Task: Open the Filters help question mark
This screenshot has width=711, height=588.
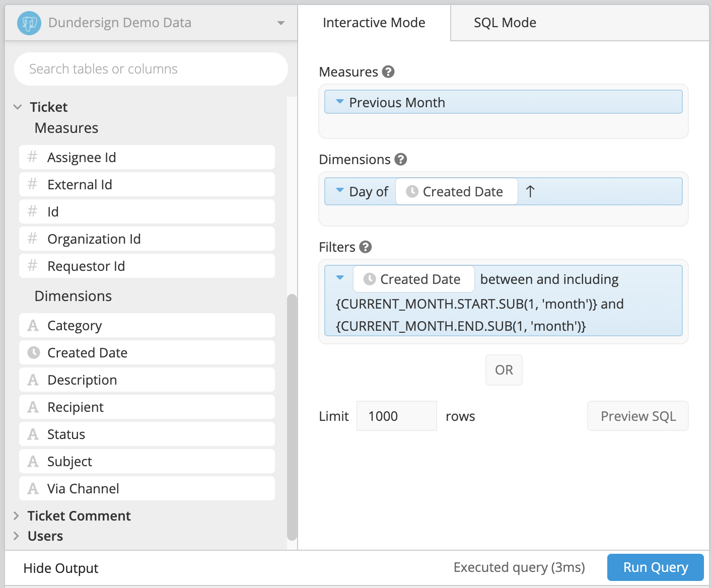Action: [366, 247]
